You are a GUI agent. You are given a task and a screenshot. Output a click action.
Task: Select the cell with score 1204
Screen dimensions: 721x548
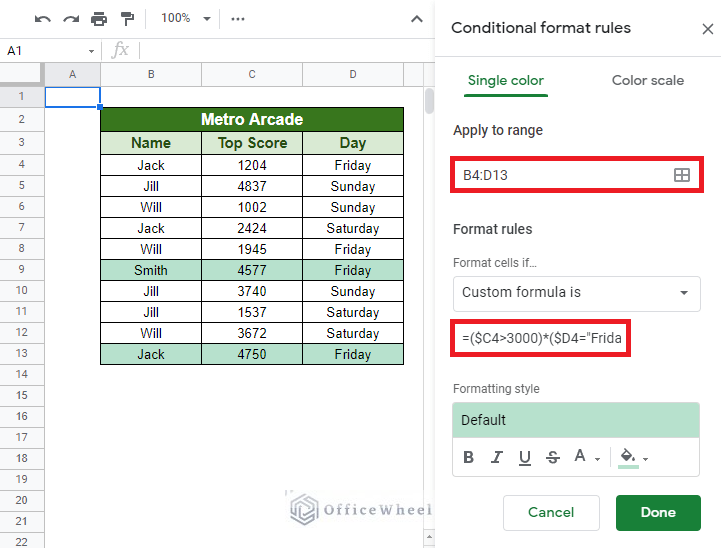tap(252, 165)
